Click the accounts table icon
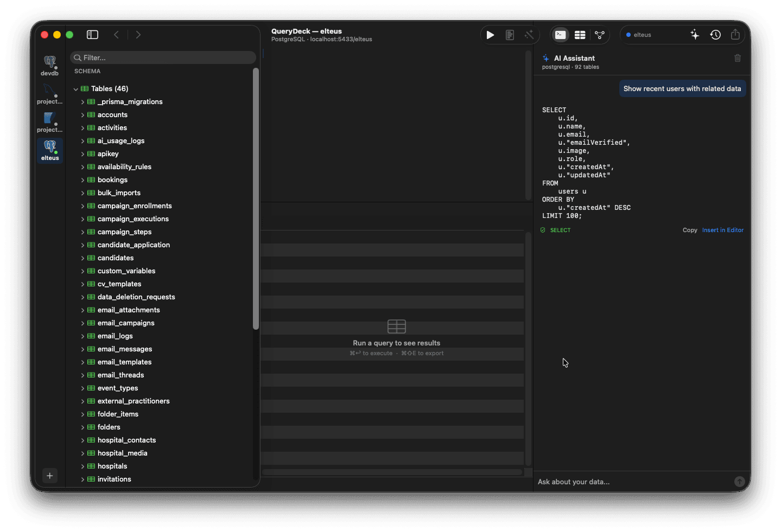781x532 pixels. pyautogui.click(x=91, y=115)
